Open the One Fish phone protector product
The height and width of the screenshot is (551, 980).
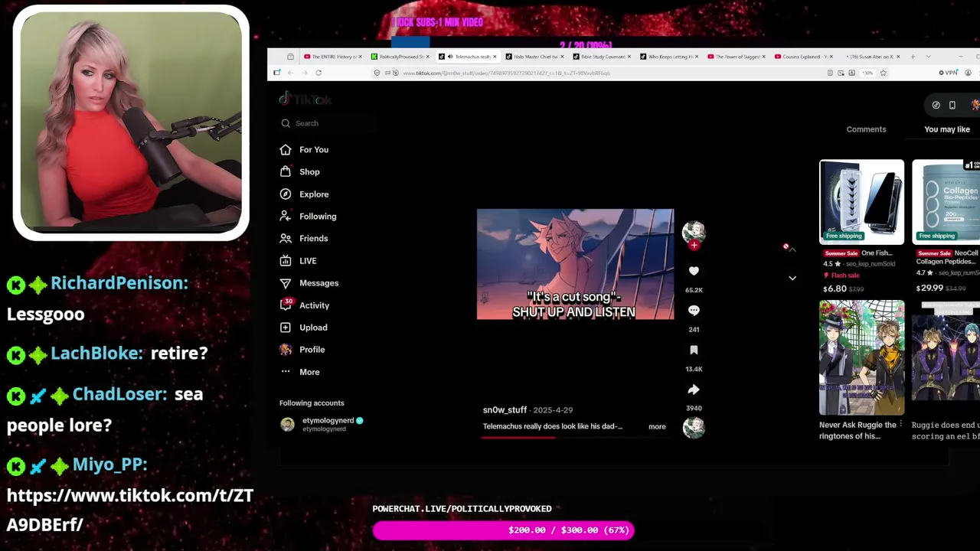click(x=861, y=227)
